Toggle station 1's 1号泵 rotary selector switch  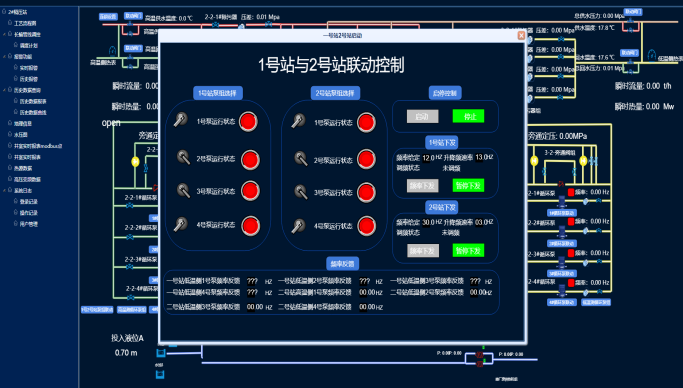[180, 119]
